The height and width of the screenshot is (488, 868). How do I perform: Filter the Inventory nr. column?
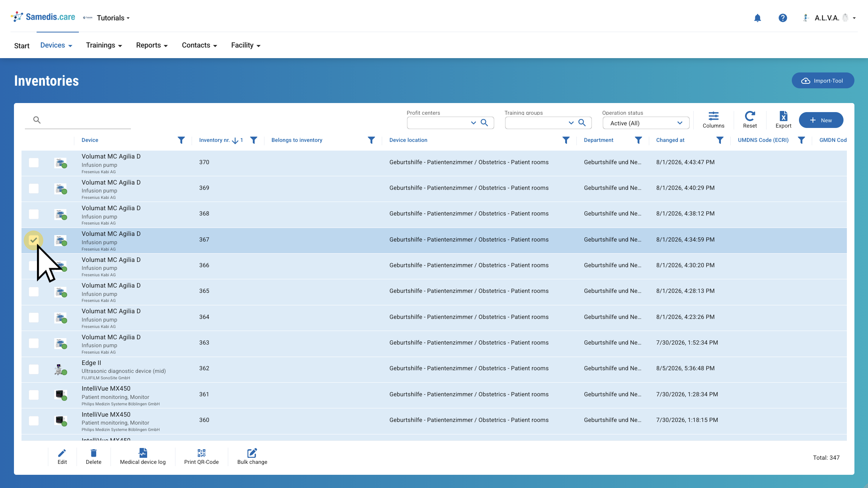coord(254,140)
